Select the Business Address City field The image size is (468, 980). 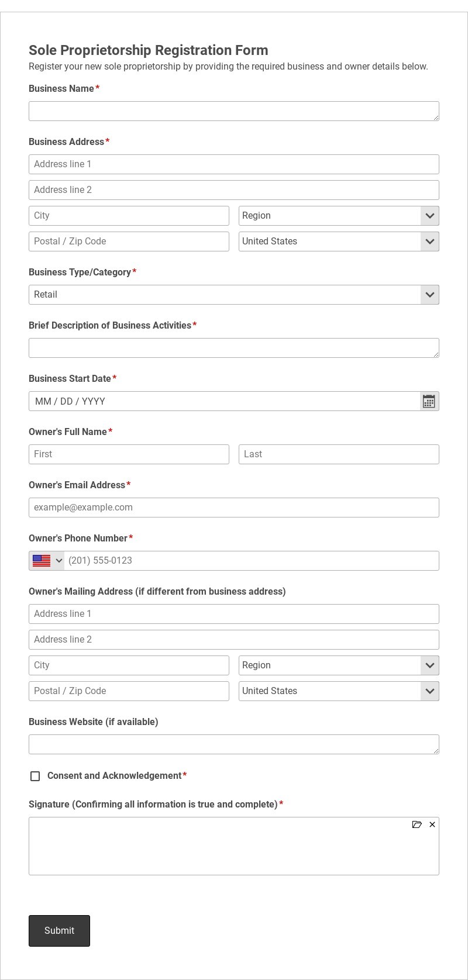(129, 216)
